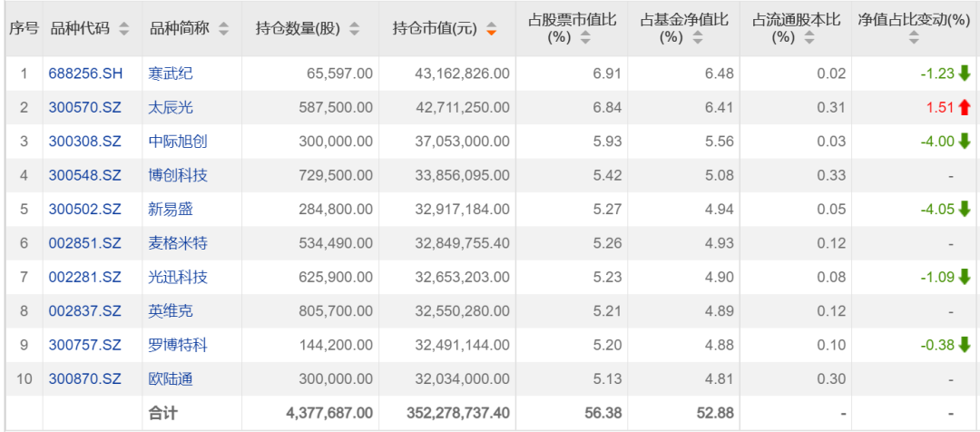
Task: Select holding value 43,162,826.00
Action: tap(462, 74)
